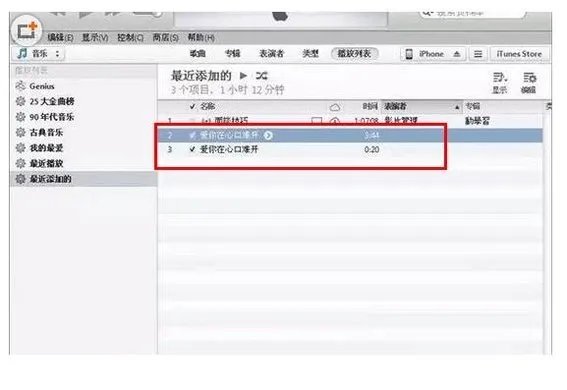Expand the 音乐 library dropdown
The width and height of the screenshot is (567, 390).
tap(39, 54)
